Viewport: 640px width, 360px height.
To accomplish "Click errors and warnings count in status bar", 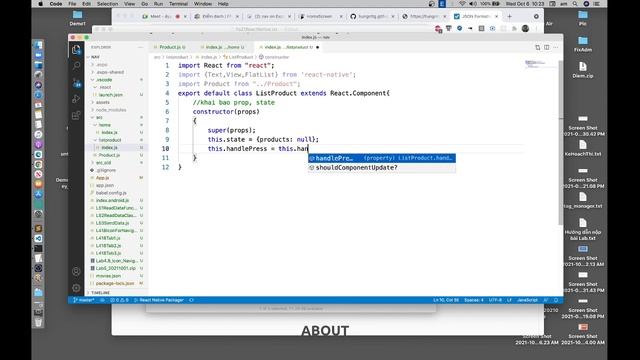I will [x=119, y=300].
